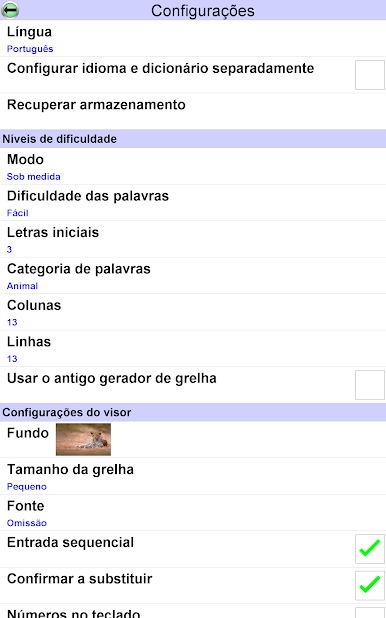
Task: Click the Níveis de dificuldade section header
Action: coord(193,139)
